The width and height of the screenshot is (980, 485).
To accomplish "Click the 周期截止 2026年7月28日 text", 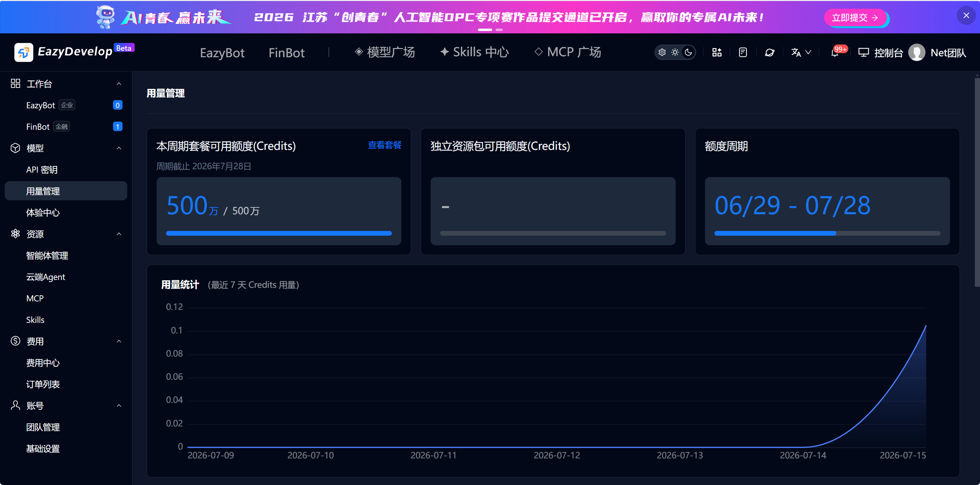I will 204,166.
